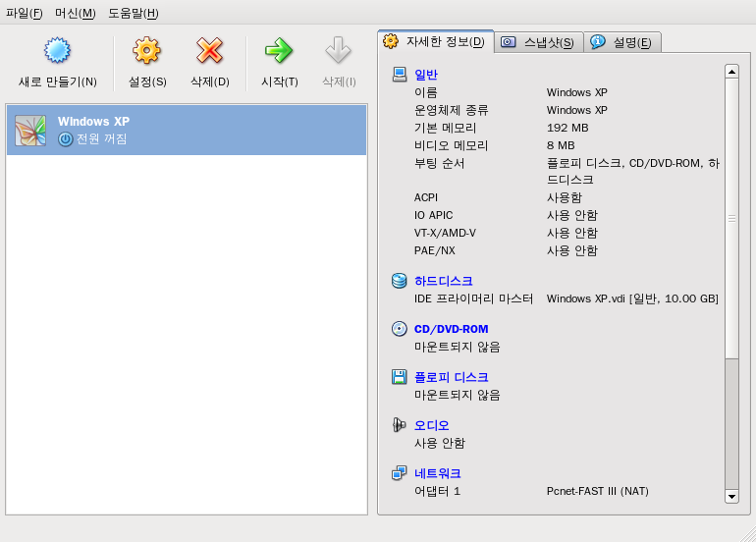Switch to the Details (자세한 정보) tab
756x542 pixels.
click(x=435, y=41)
